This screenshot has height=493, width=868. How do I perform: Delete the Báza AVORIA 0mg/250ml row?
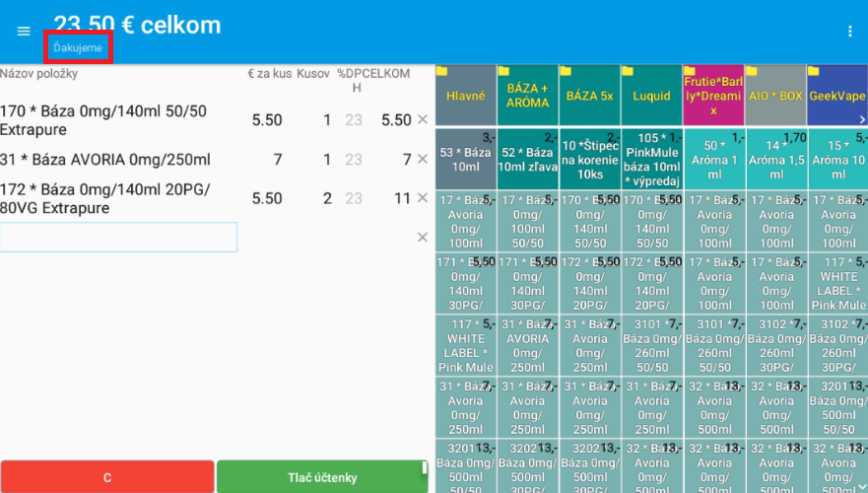pos(423,160)
